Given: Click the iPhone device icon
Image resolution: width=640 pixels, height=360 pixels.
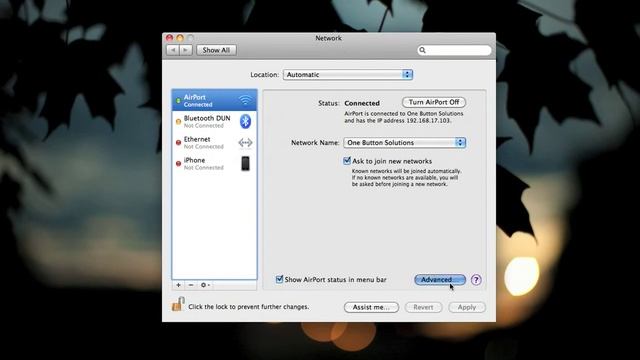Looking at the screenshot, I should (x=245, y=164).
